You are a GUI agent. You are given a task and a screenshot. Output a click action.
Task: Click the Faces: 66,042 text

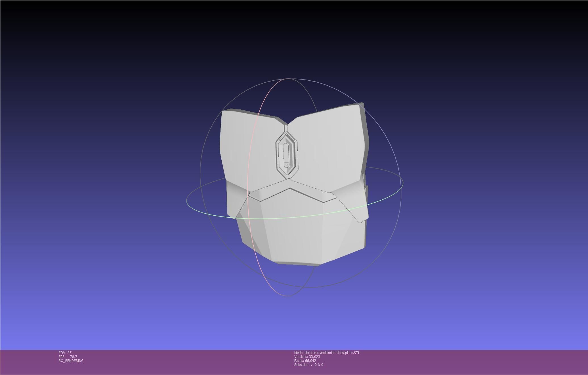[x=305, y=361]
